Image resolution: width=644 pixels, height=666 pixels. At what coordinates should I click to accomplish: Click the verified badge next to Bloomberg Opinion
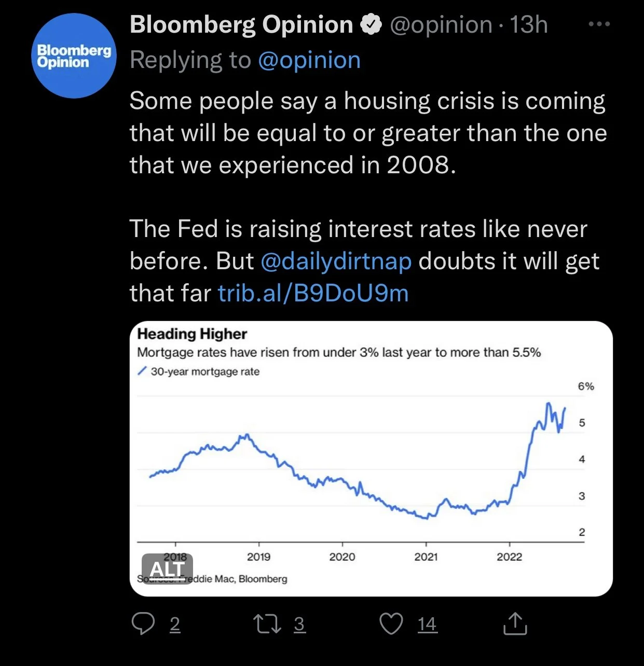(x=371, y=25)
